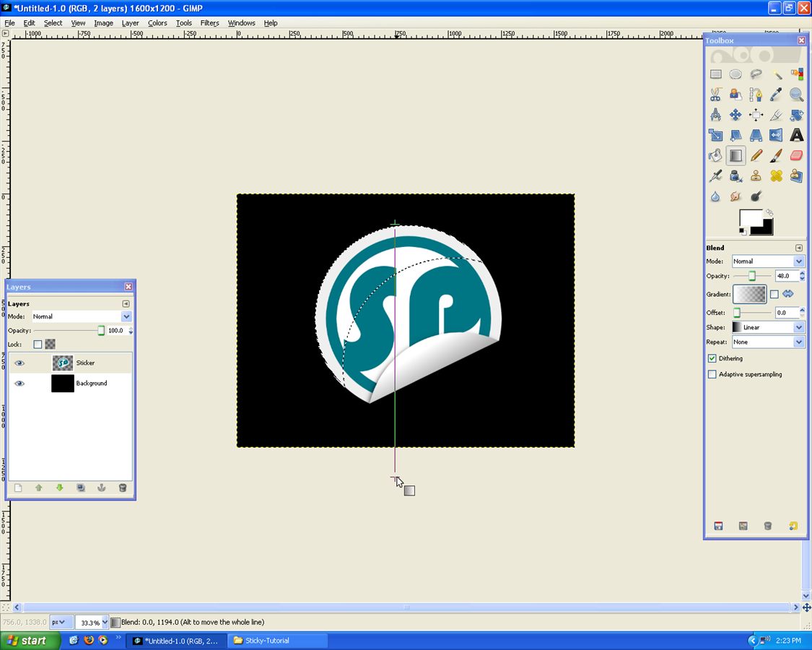
Task: Click the Blend opacity value field 48.0
Action: [786, 277]
